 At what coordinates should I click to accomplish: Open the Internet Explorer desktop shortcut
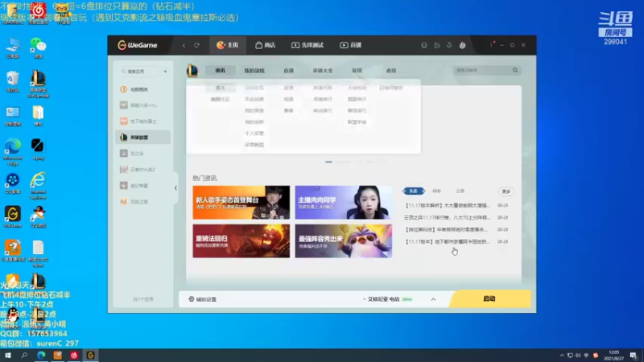[x=38, y=186]
